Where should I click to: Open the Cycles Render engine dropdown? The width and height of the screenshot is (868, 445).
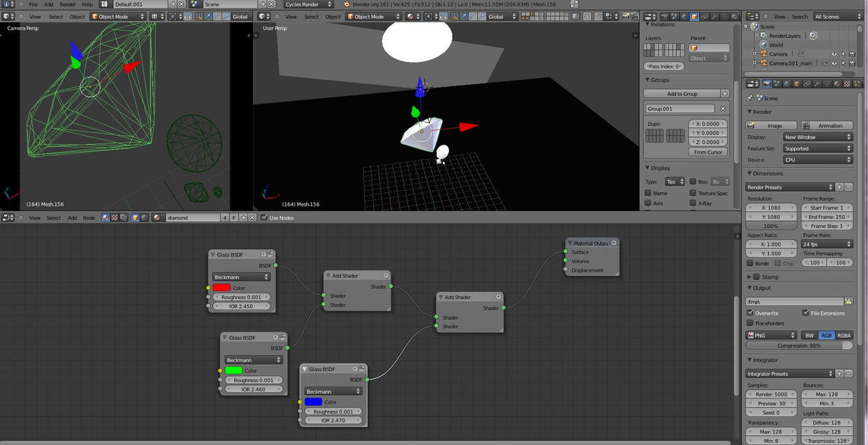(309, 4)
